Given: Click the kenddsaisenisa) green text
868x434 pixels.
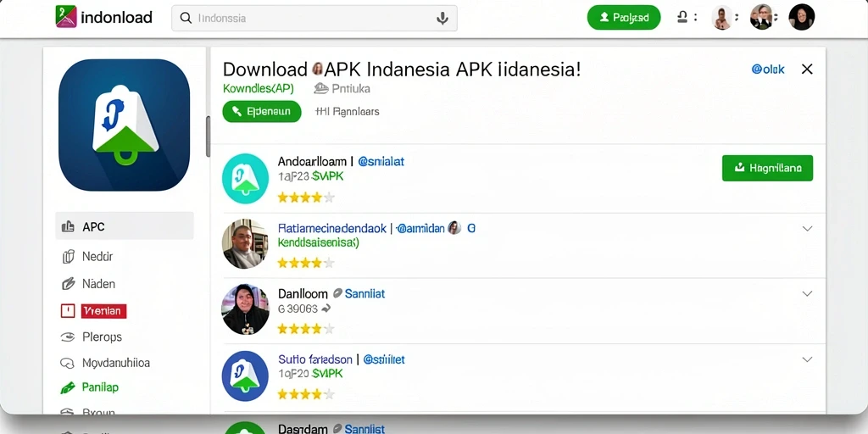Looking at the screenshot, I should pos(319,242).
